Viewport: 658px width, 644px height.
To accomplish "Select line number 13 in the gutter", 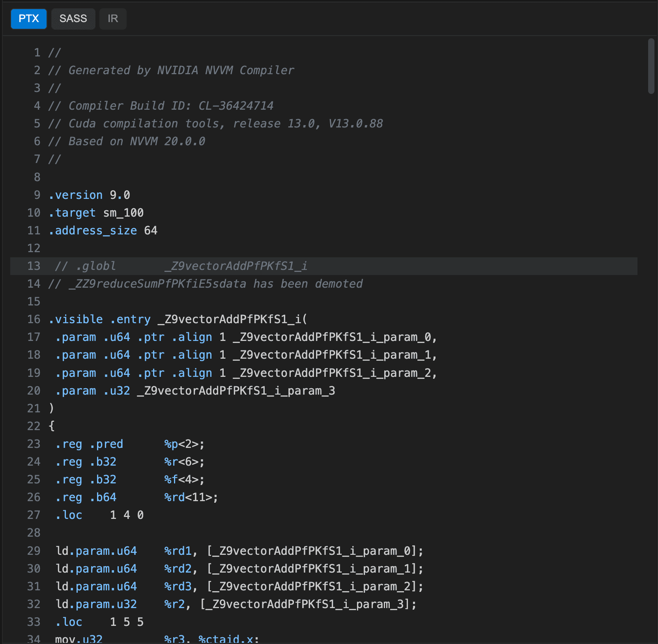I will tap(34, 266).
